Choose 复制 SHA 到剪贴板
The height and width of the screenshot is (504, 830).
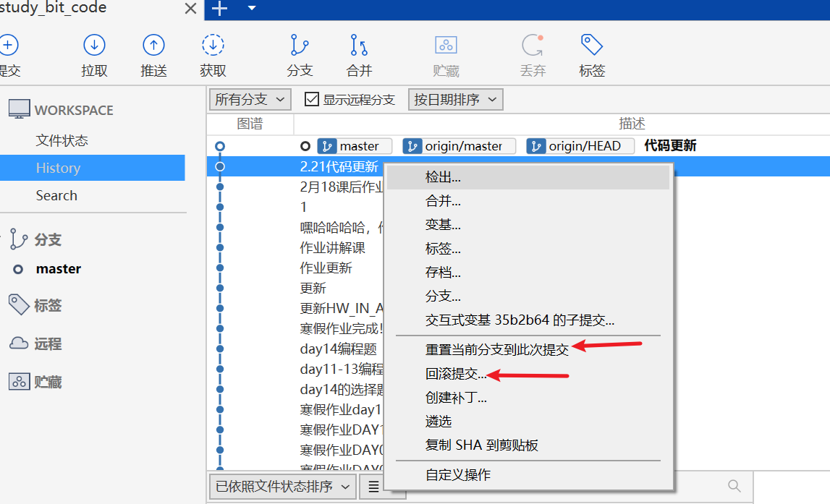click(x=528, y=445)
